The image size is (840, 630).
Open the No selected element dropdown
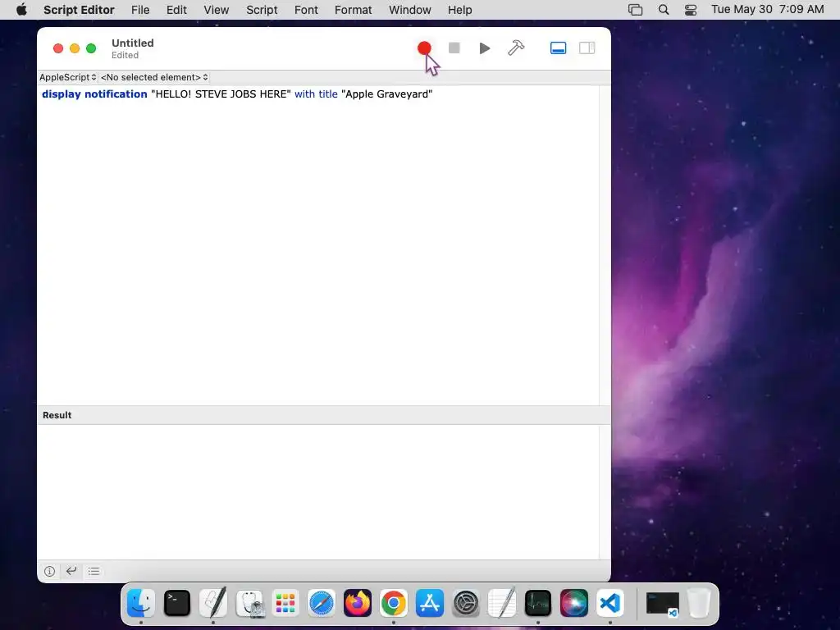click(154, 77)
